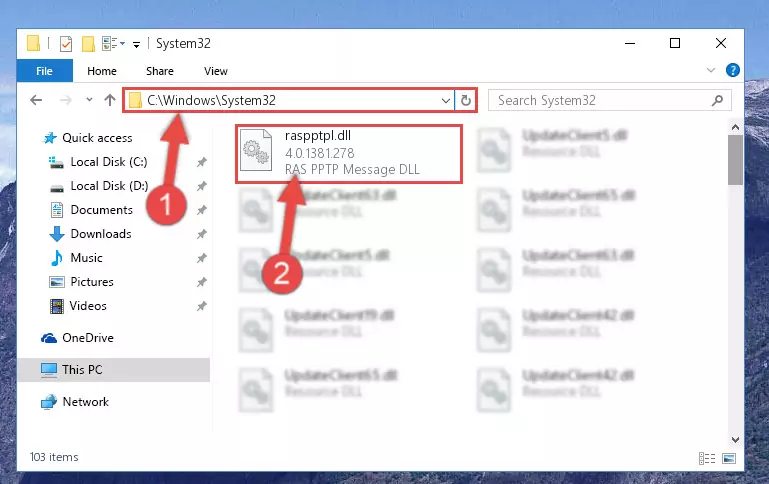
Task: Click the pin icon beside Music
Action: click(202, 258)
